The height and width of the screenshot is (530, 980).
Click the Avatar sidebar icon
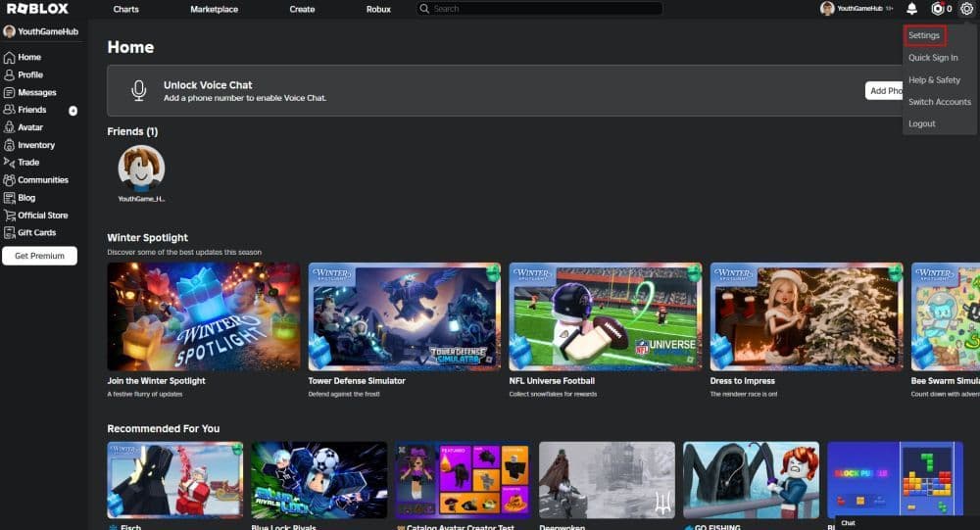point(10,127)
